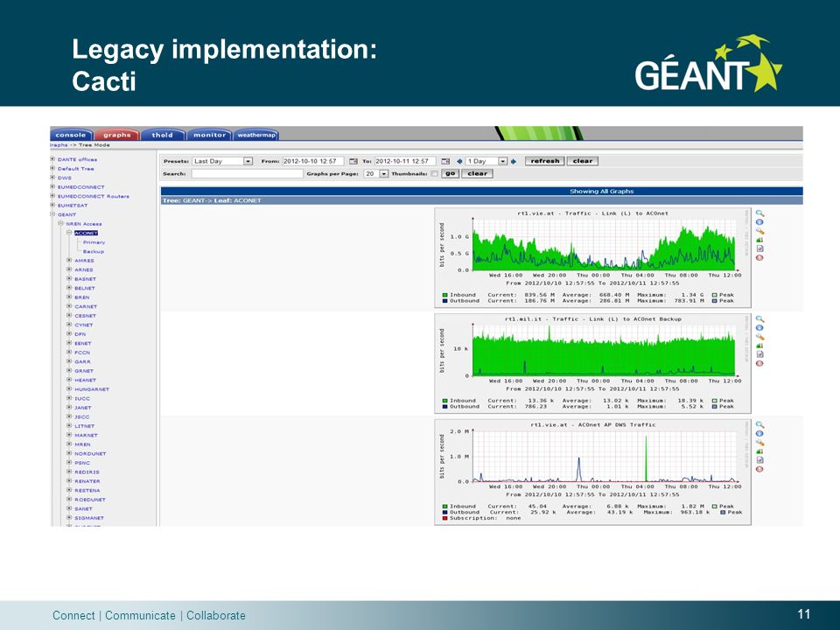The width and height of the screenshot is (840, 630).
Task: Export CSV of ACOnet link graph
Action: click(759, 248)
